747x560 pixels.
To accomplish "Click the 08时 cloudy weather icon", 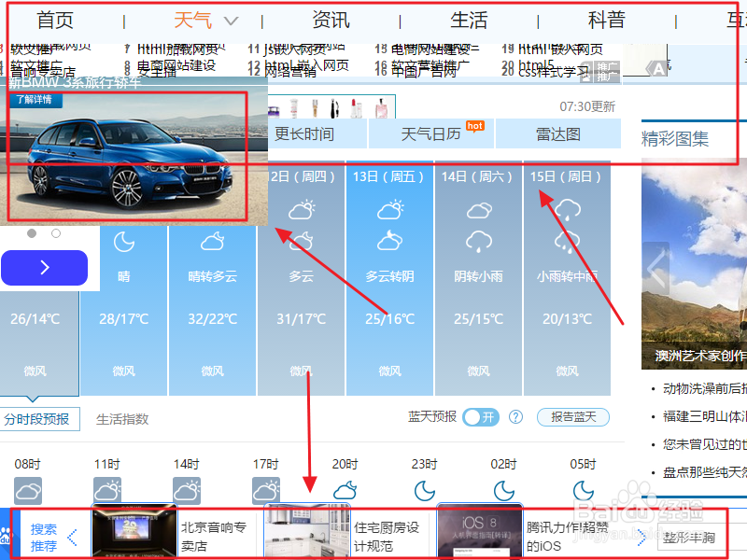I will [x=28, y=491].
